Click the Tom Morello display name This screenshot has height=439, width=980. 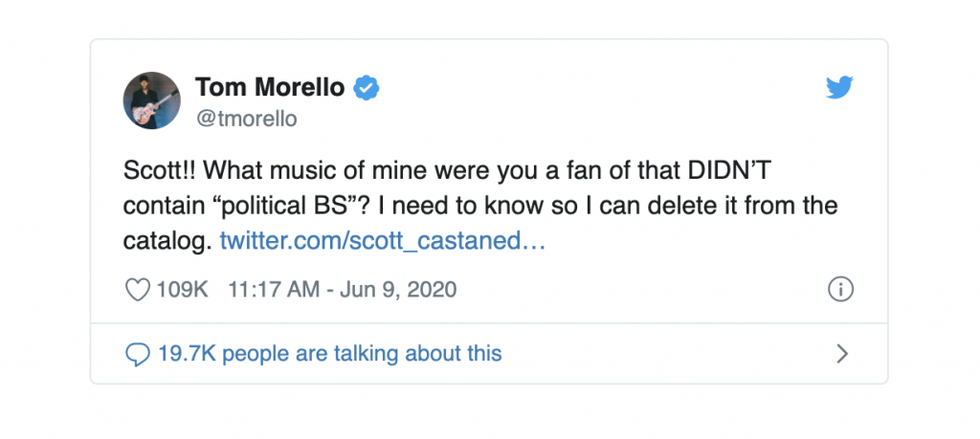coord(270,88)
